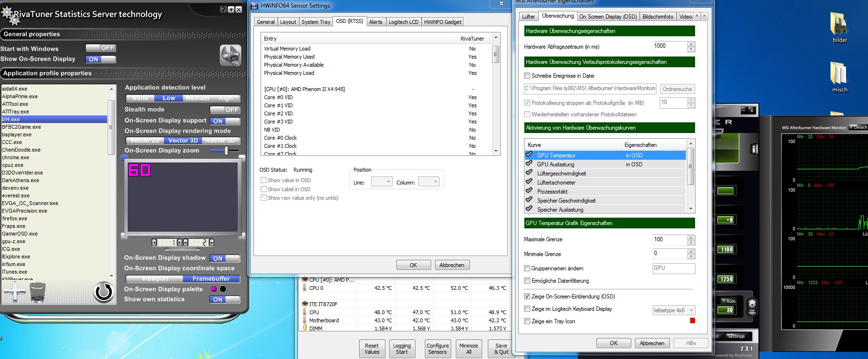Open the Bildschirmfoto tab
This screenshot has width=868, height=359.
[658, 16]
